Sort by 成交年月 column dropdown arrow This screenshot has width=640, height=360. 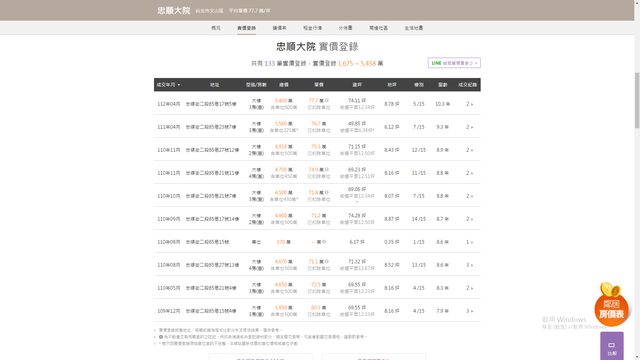pos(179,85)
